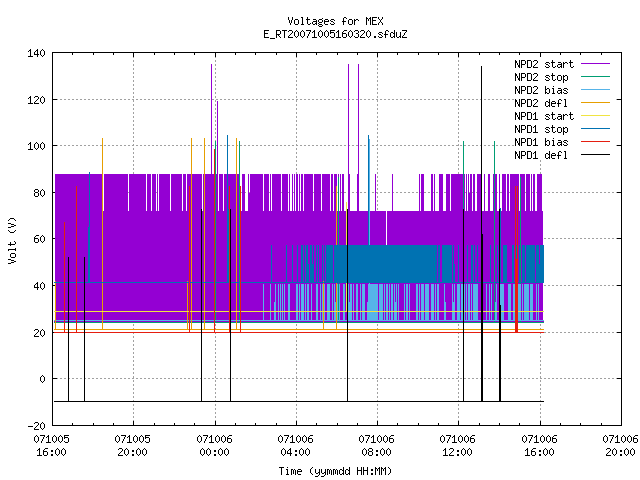
Task: Click the 120 y-axis tick label
Action: pyautogui.click(x=36, y=100)
